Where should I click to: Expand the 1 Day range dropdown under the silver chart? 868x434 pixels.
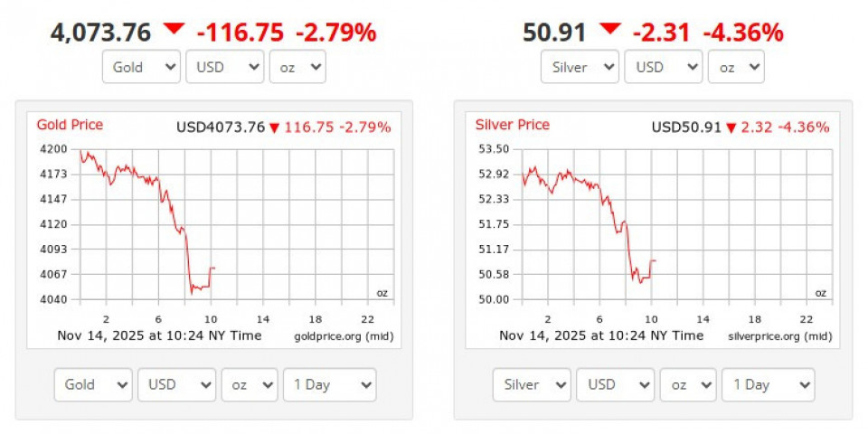coord(769,384)
